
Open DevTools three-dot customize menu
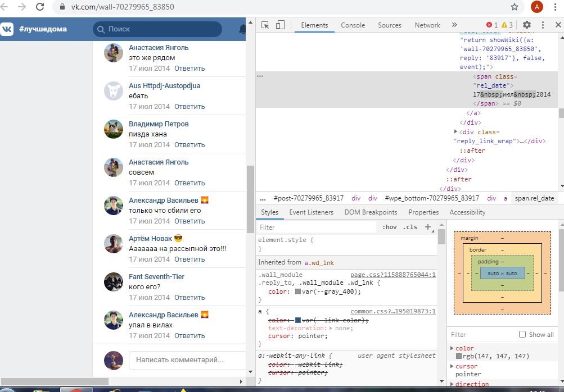pos(543,25)
